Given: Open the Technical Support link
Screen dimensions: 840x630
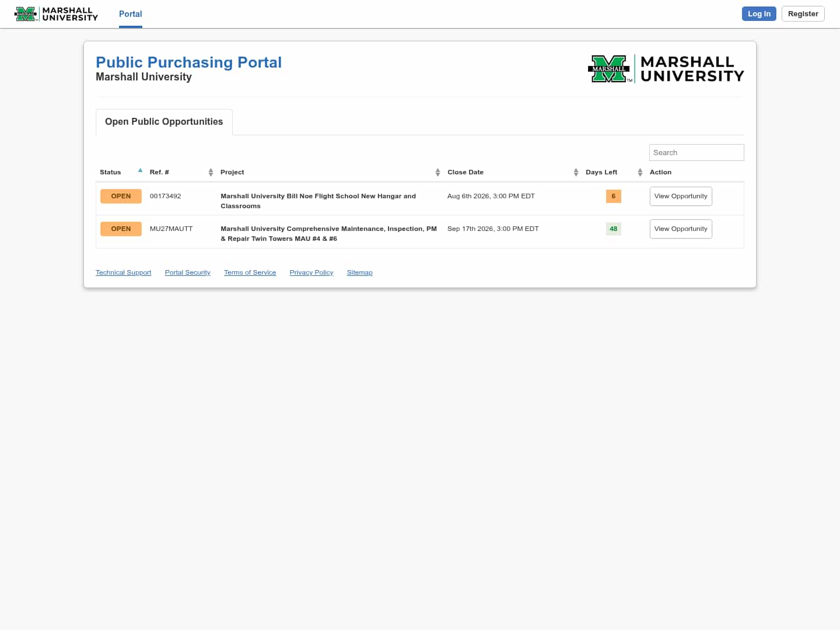Looking at the screenshot, I should click(123, 272).
